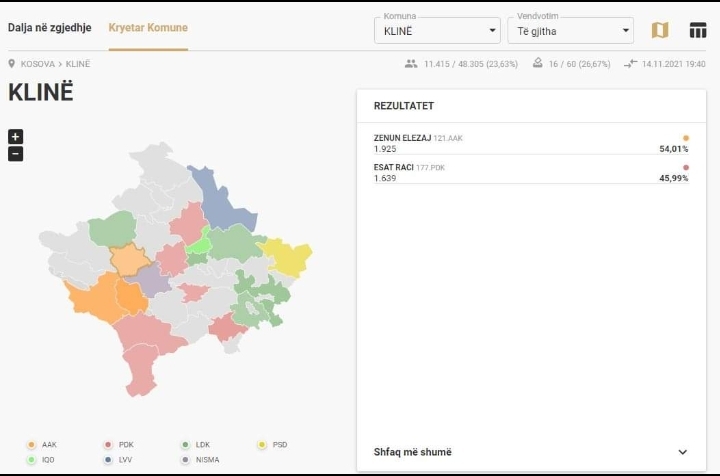Screen dimensions: 720x476
Task: Click the last update arrows icon
Action: [x=630, y=63]
